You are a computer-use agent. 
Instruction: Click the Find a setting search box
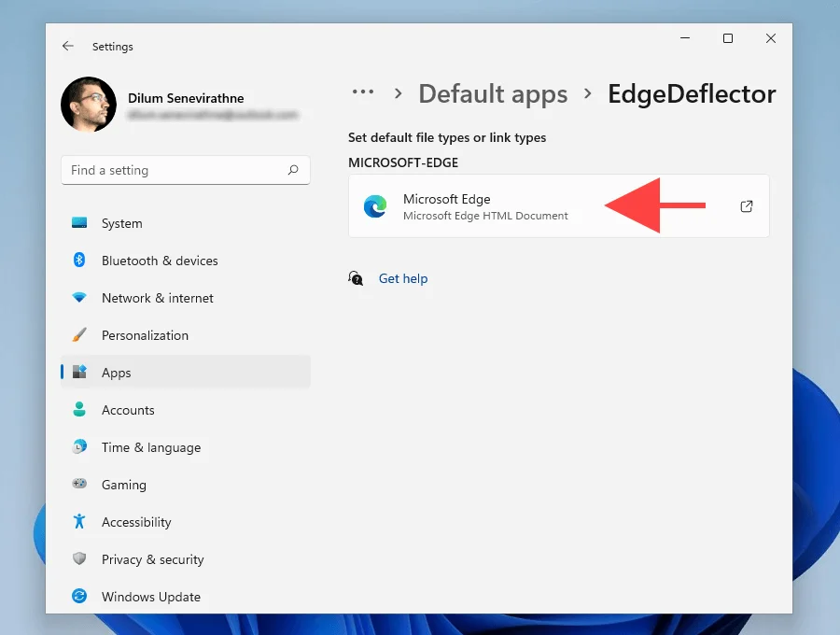click(186, 170)
